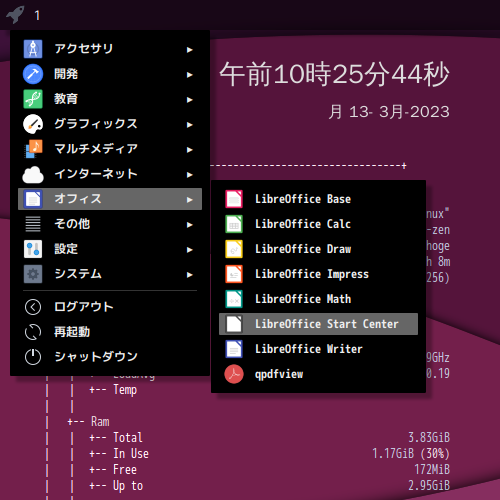Screen dimensions: 500x500
Task: Click the In Use value 1.17GiB (30%)
Action: (x=411, y=453)
